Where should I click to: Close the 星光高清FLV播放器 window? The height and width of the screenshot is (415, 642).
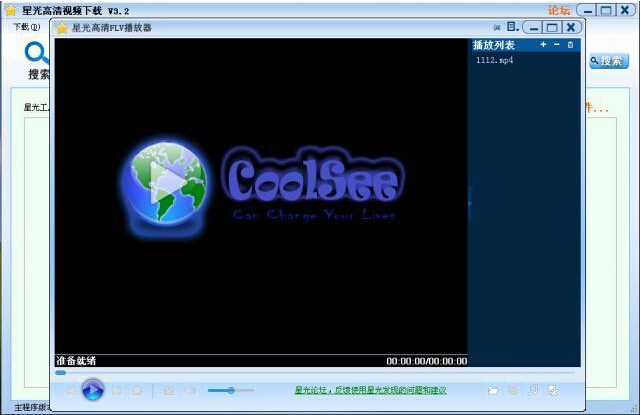point(571,28)
